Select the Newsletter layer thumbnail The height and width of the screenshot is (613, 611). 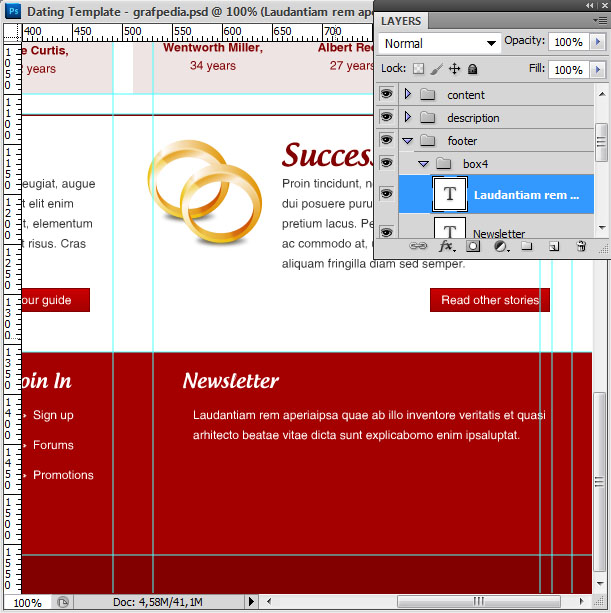pyautogui.click(x=450, y=228)
